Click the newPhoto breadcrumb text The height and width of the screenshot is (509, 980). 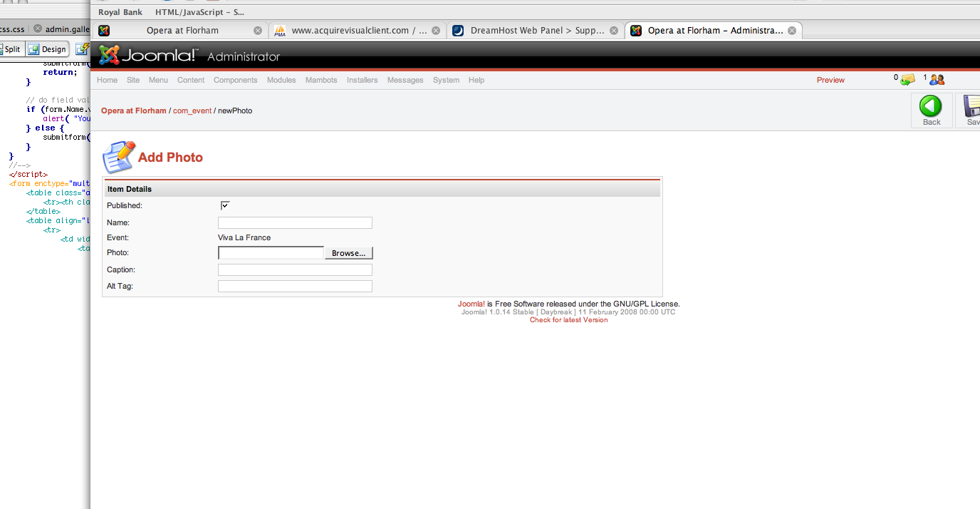tap(235, 110)
